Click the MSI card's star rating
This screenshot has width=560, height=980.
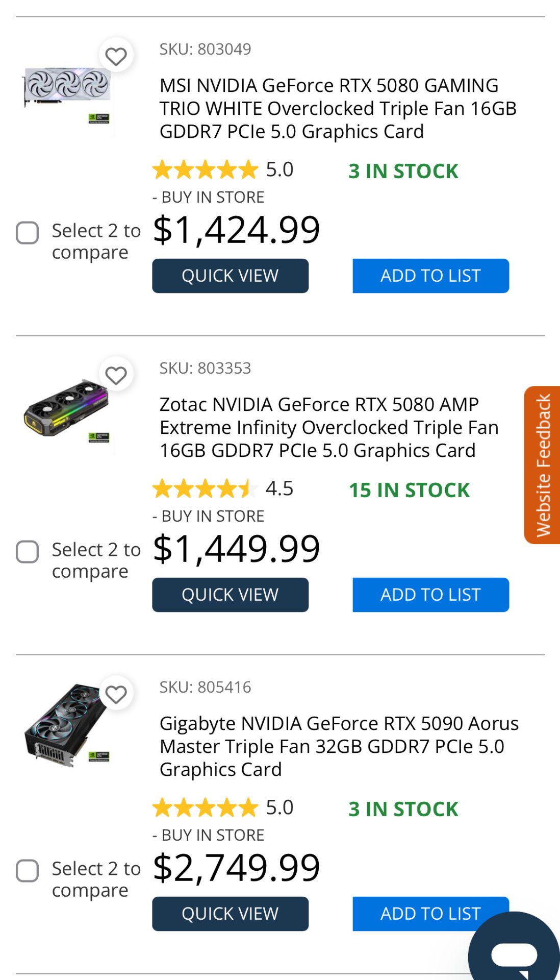coord(206,170)
